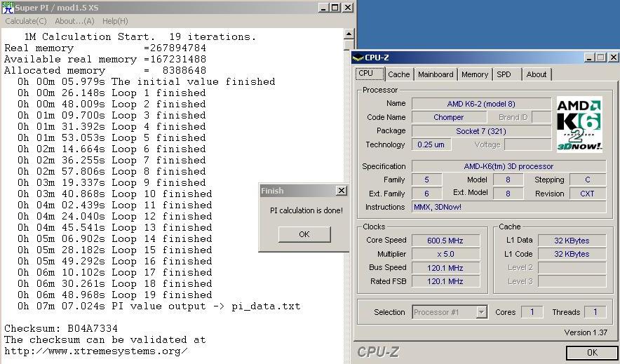Click the 'Version 1.37' label in CPU-Z
This screenshot has height=364, width=620.
(586, 332)
